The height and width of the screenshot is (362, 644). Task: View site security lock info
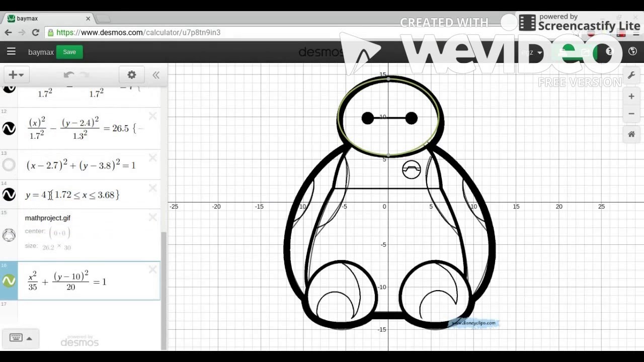[50, 32]
